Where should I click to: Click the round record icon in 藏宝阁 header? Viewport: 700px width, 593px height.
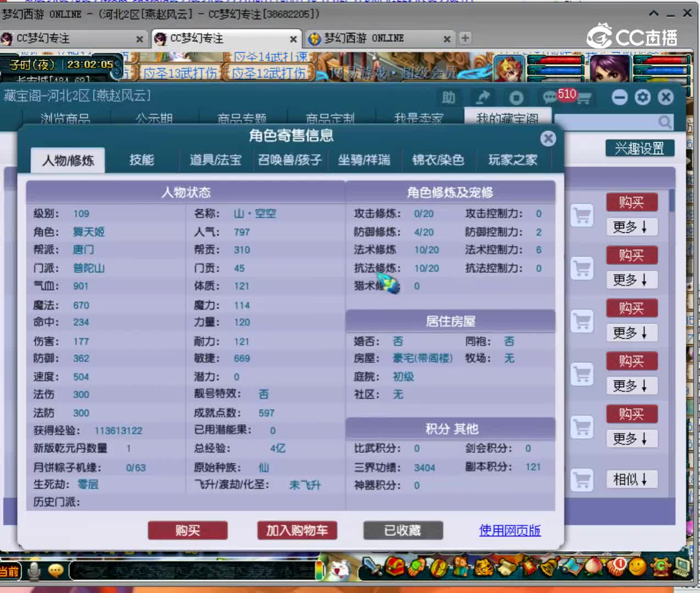click(516, 98)
